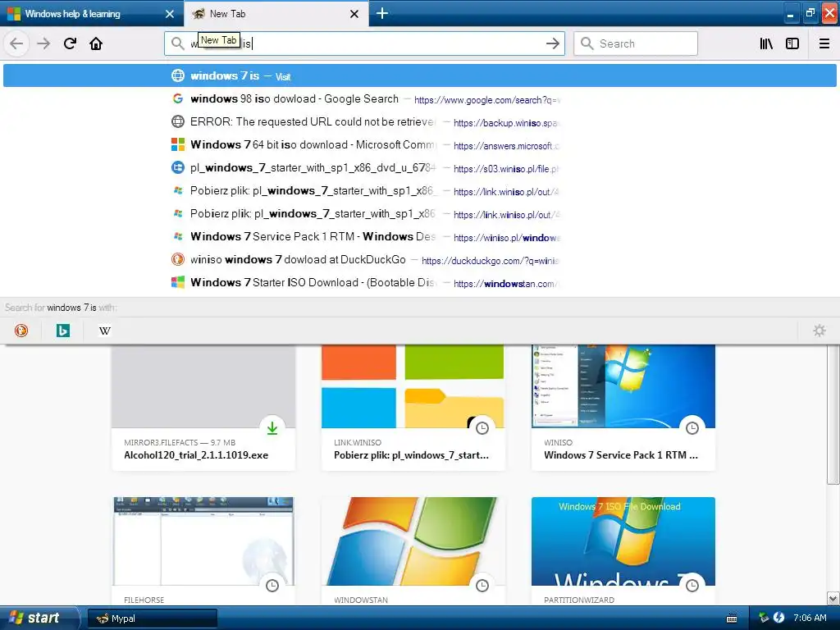Close the New Tab tab
Viewport: 840px width, 630px height.
[x=354, y=14]
